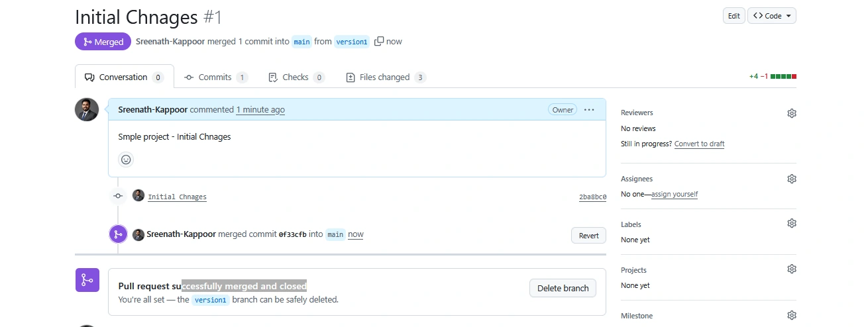
Task: Click the Revert button
Action: point(588,235)
